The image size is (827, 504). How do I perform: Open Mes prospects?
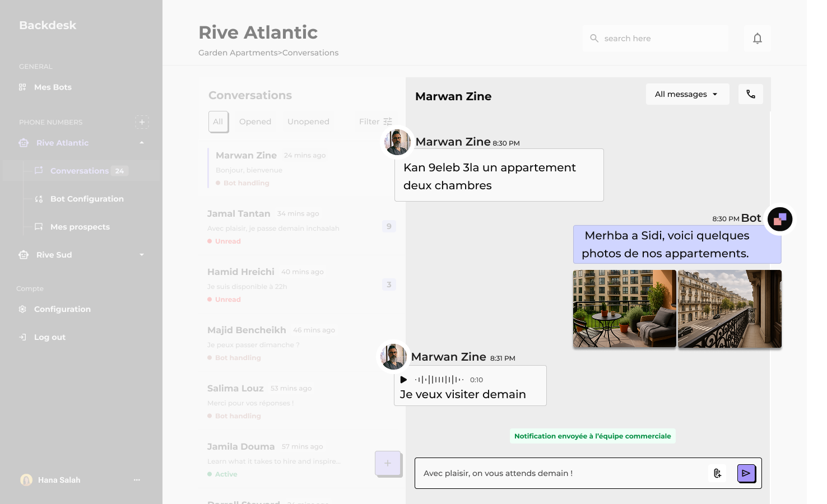click(80, 226)
